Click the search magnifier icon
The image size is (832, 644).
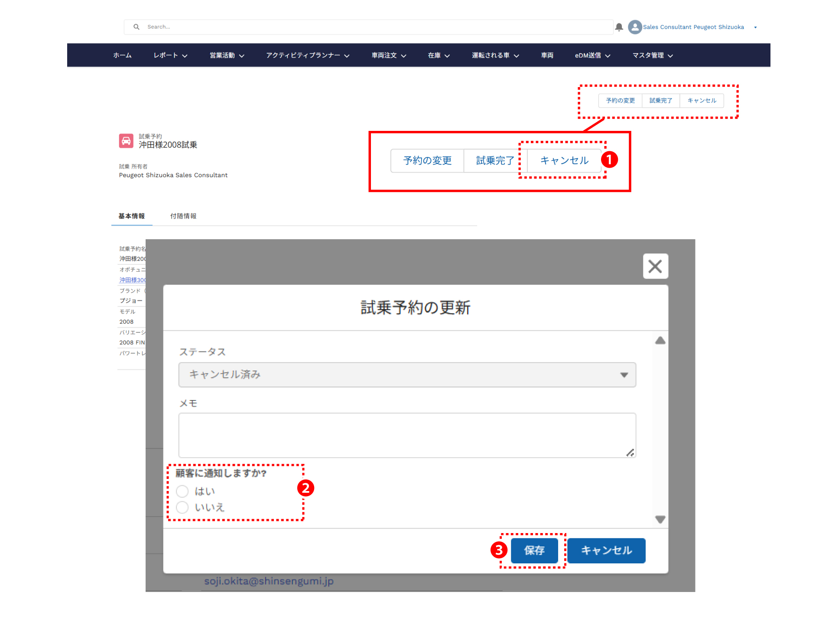pyautogui.click(x=136, y=27)
